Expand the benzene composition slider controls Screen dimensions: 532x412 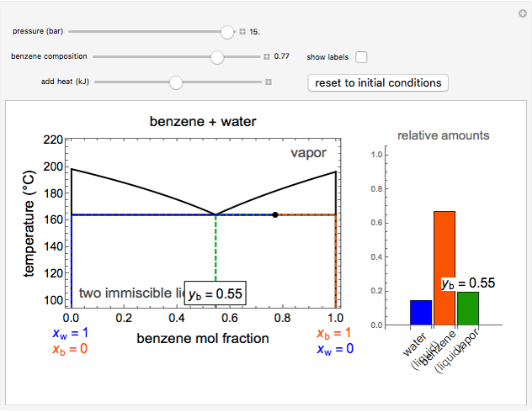[267, 57]
